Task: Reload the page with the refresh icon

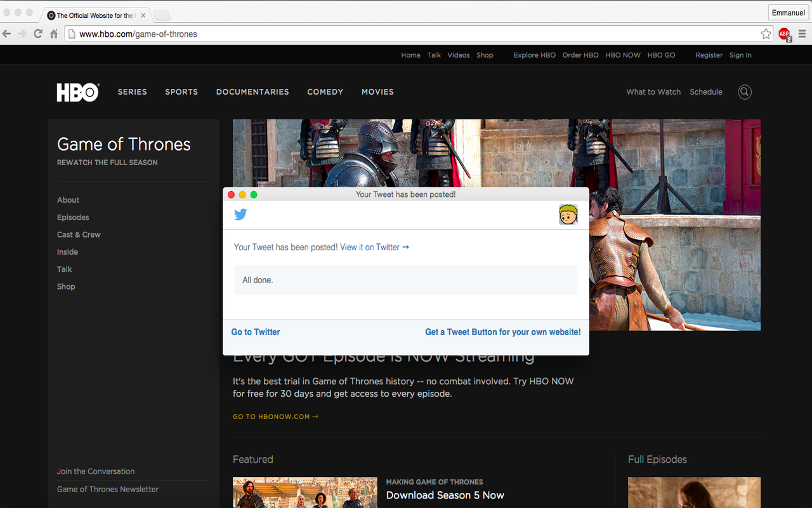Action: (38, 34)
